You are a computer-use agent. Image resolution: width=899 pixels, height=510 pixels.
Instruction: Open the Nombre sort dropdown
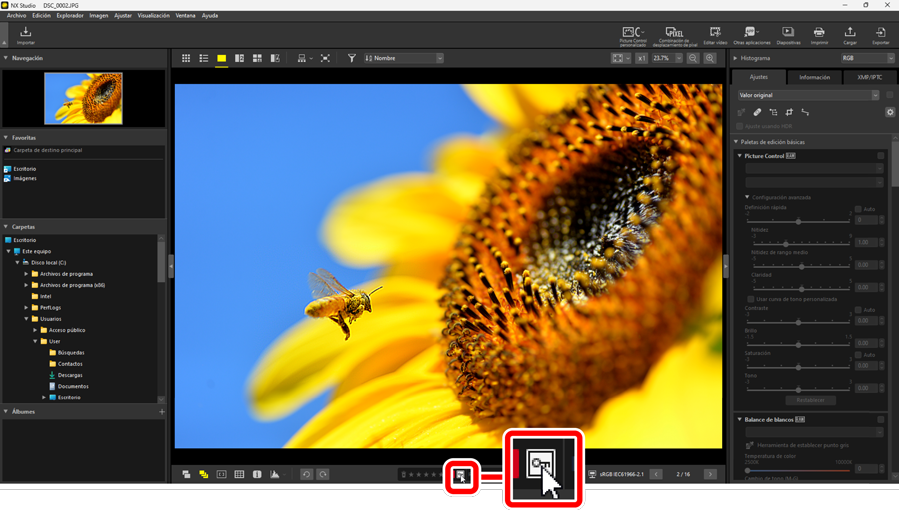404,59
